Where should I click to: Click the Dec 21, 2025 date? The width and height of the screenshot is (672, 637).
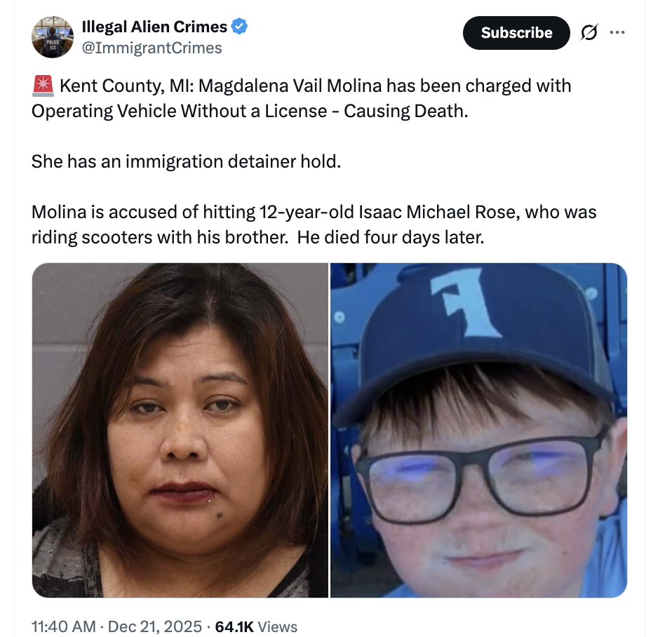[x=154, y=626]
